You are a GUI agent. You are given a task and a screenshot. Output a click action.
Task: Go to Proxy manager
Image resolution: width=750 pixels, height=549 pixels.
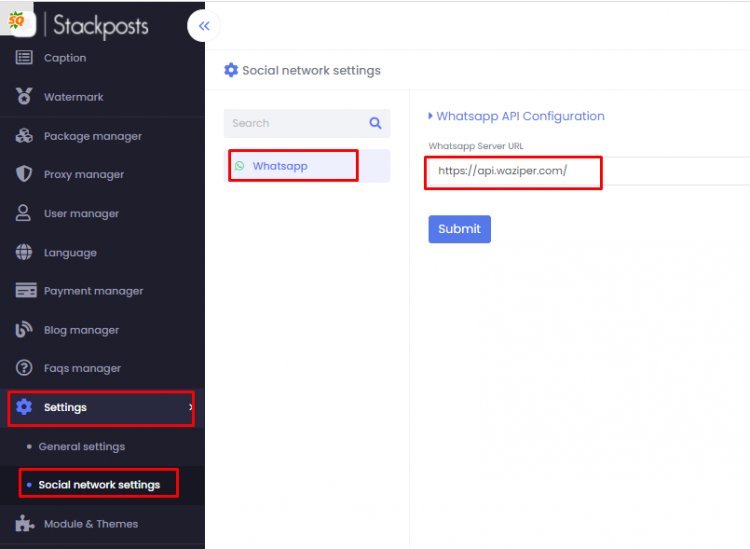click(x=102, y=175)
